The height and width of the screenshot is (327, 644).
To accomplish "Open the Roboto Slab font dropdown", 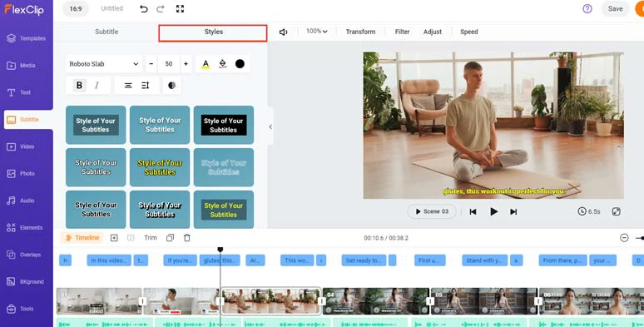I will click(x=104, y=64).
